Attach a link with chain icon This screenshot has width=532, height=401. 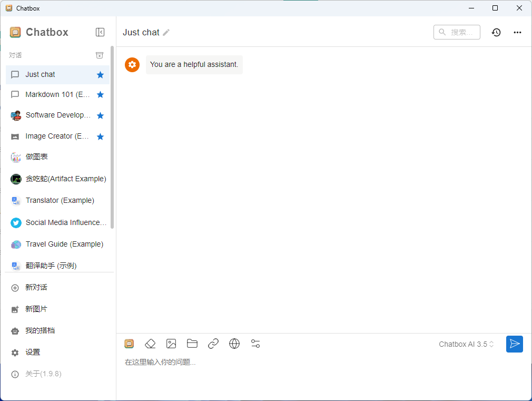coord(213,344)
